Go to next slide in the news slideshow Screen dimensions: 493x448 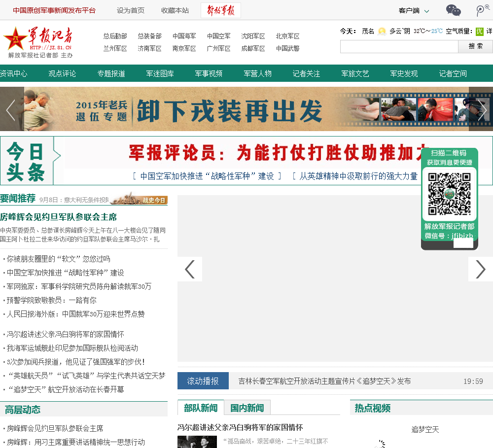[x=480, y=269]
